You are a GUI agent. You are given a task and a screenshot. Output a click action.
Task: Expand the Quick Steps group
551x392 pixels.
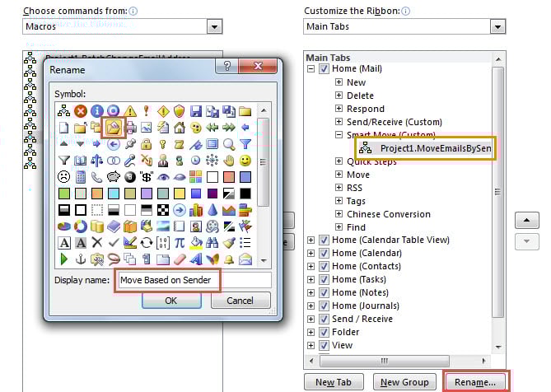pos(339,161)
